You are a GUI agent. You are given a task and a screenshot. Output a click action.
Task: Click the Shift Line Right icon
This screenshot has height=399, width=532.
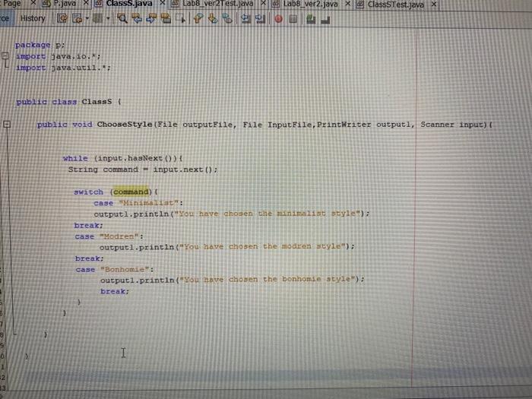point(260,19)
